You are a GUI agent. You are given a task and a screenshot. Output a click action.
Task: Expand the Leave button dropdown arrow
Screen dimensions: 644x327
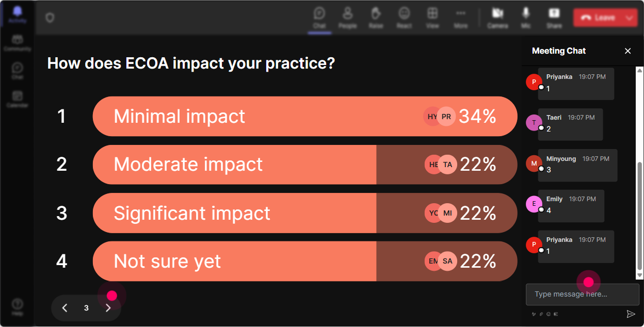tap(629, 18)
